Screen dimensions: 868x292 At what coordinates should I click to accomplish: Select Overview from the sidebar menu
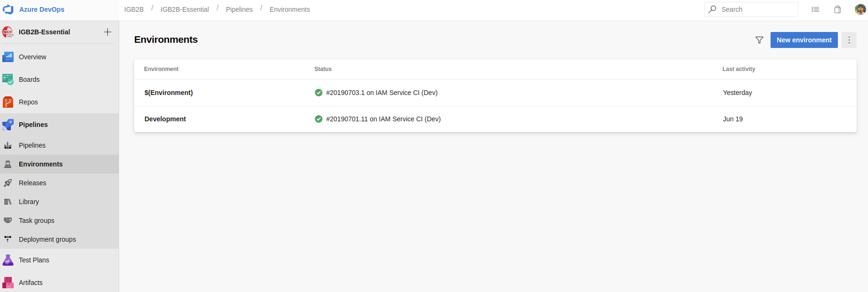tap(32, 57)
